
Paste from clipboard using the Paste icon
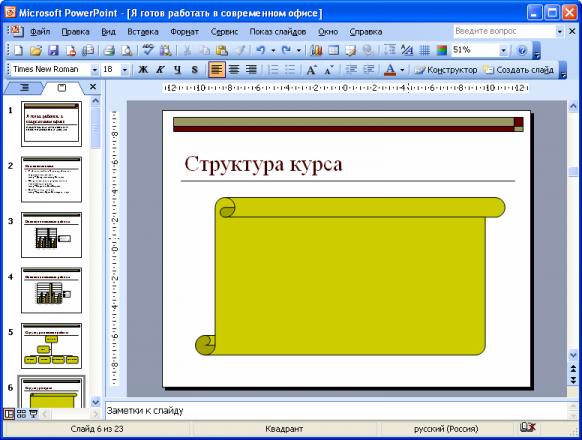coord(222,50)
